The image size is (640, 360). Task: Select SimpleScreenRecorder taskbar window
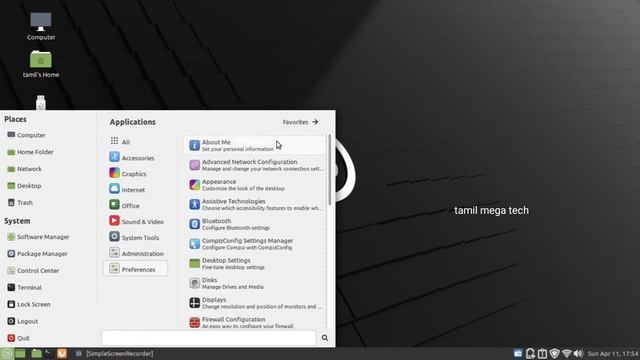tap(115, 353)
